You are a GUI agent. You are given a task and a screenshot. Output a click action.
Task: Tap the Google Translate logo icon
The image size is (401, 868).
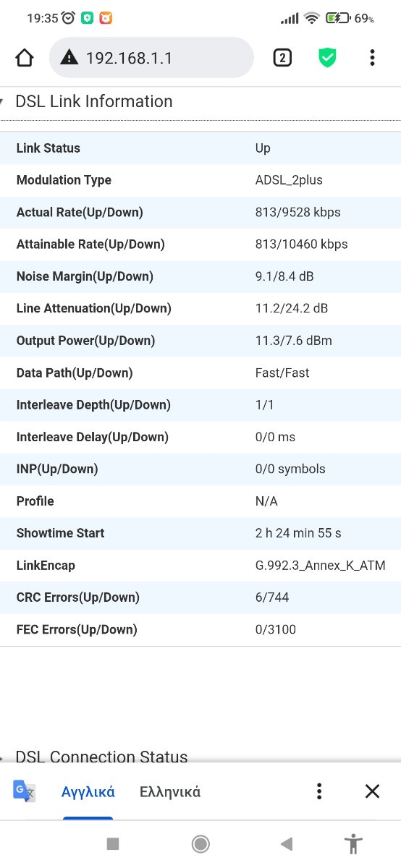(25, 791)
